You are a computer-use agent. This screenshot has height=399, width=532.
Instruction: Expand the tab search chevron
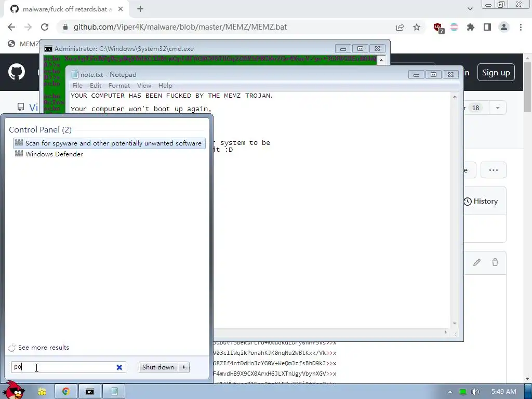pyautogui.click(x=470, y=9)
